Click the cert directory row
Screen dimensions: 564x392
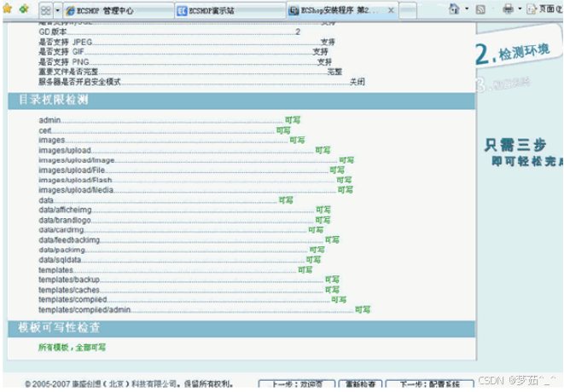165,130
